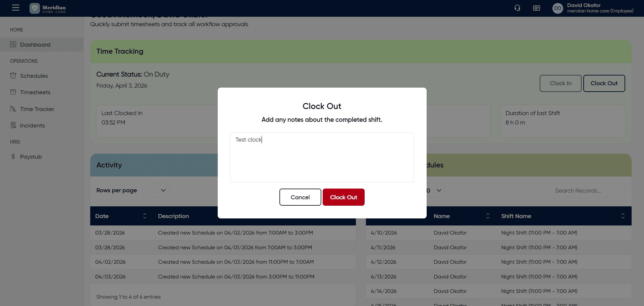Select Dashboard in the sidebar
Screen dimensions: 644x306
tap(35, 45)
